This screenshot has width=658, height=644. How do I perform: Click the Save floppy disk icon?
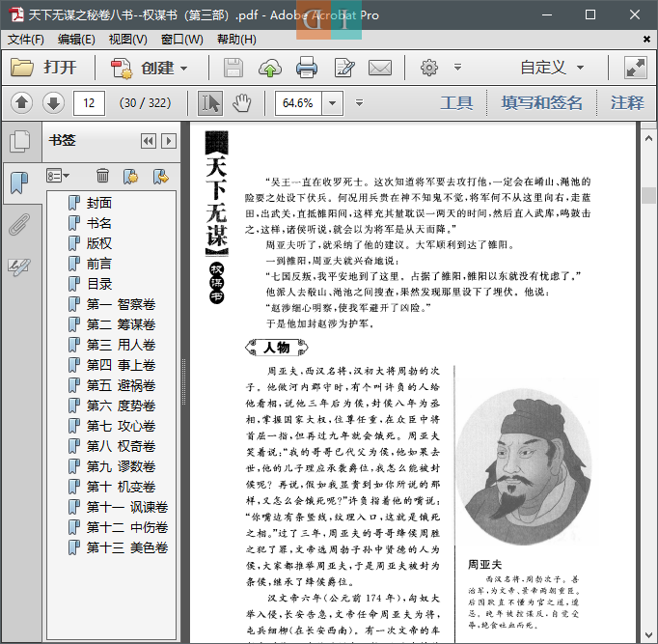(x=233, y=68)
